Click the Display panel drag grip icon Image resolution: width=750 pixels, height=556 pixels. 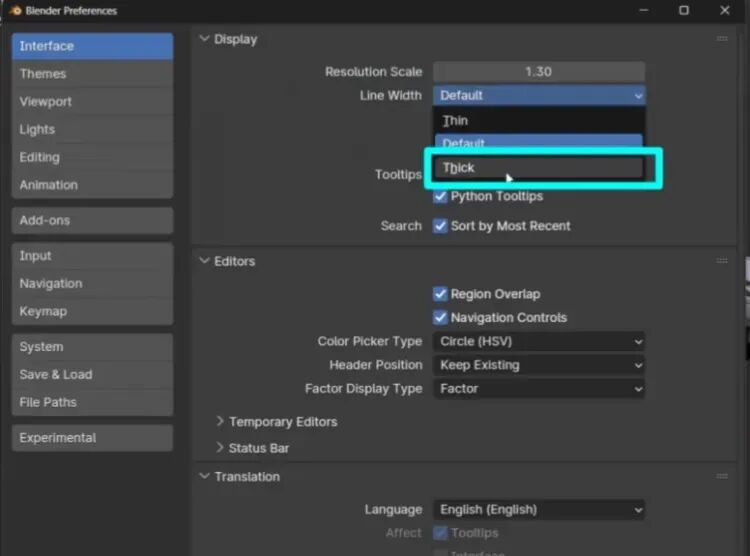(x=722, y=38)
